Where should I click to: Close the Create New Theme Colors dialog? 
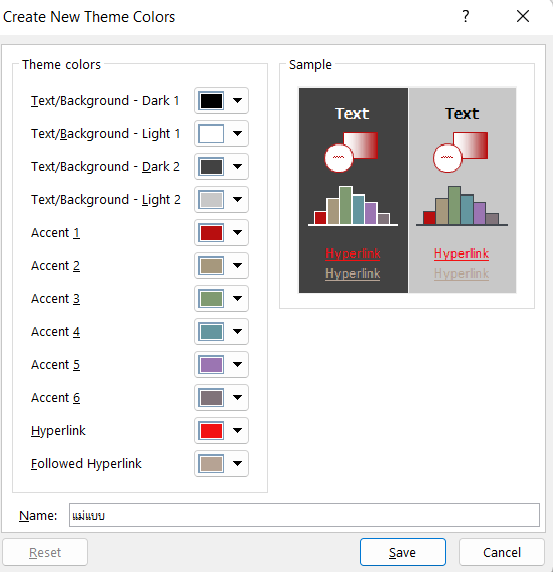coord(523,16)
